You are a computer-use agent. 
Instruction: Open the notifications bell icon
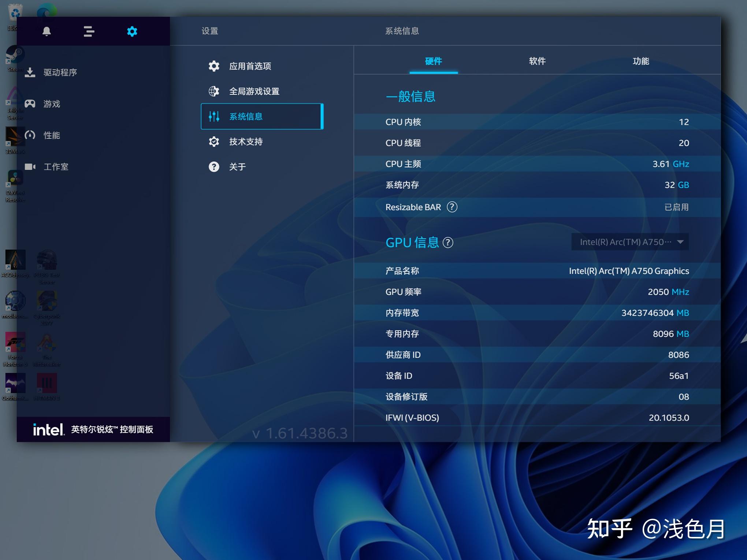[47, 31]
